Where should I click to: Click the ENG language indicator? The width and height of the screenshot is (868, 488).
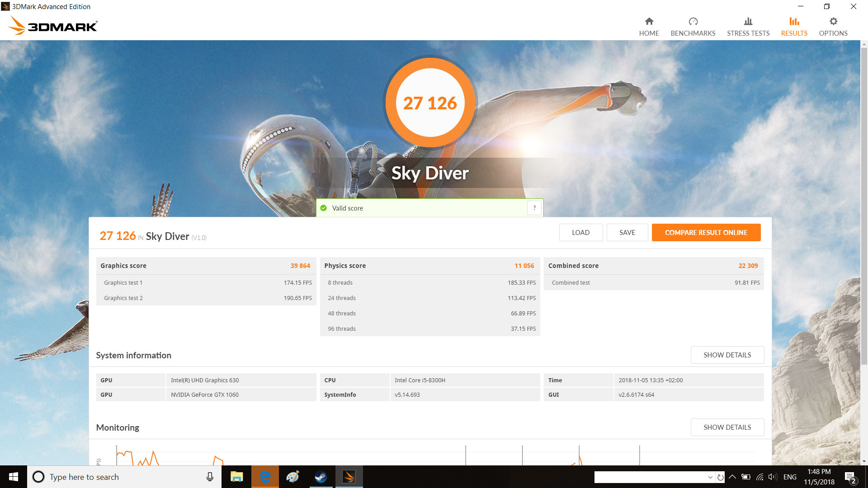[x=790, y=477]
